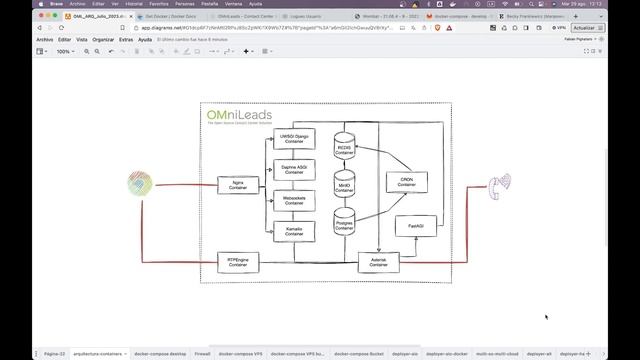Click the Spotlight search icon in menu bar

pyautogui.click(x=531, y=4)
